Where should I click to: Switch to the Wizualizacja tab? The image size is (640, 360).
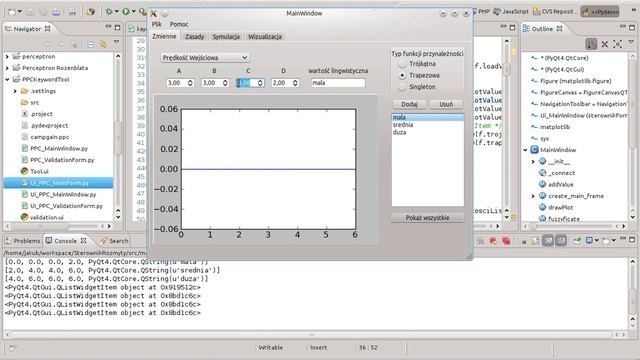pos(265,36)
